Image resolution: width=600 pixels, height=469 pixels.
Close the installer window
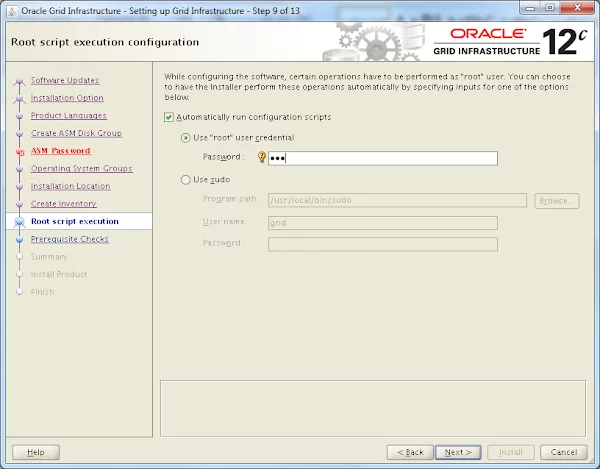click(578, 8)
